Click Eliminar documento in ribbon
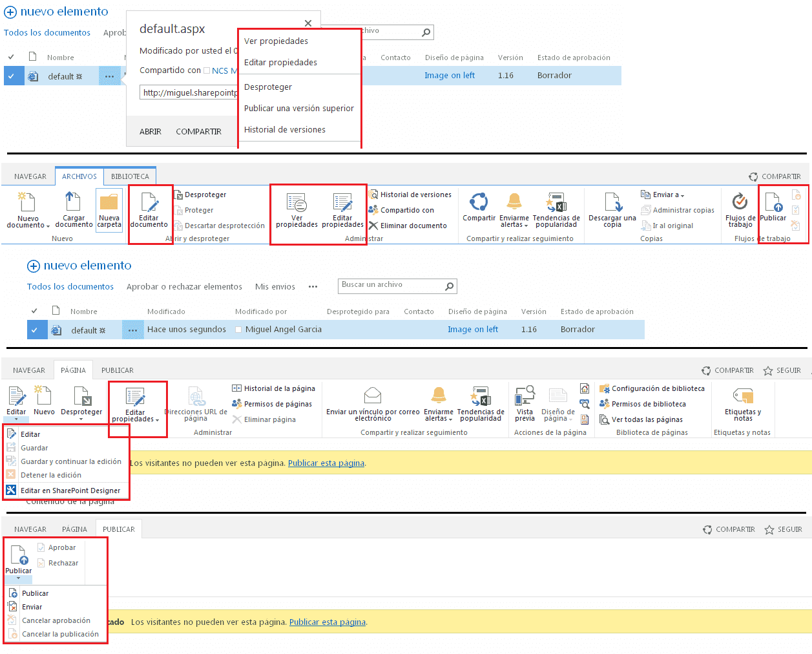Image resolution: width=812 pixels, height=654 pixels. (408, 226)
